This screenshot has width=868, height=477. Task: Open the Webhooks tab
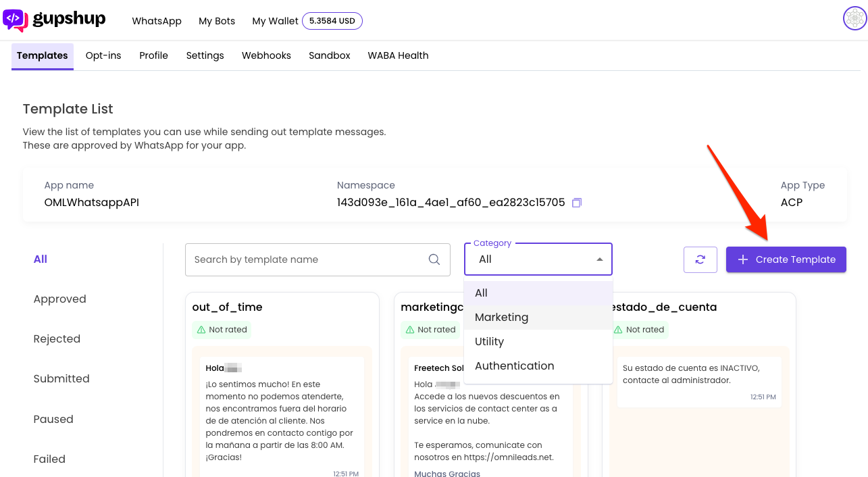[x=266, y=55]
